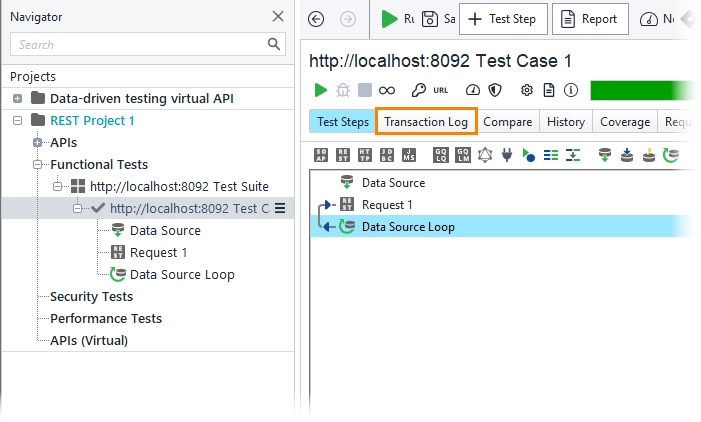Open test case settings gear icon
The height and width of the screenshot is (422, 701).
point(527,90)
